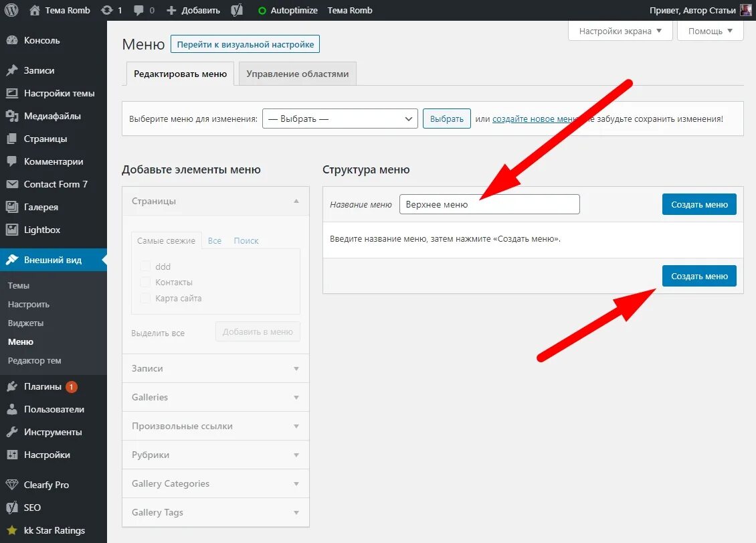The image size is (756, 543).
Task: Click the Консоль dashboard icon
Action: point(12,41)
